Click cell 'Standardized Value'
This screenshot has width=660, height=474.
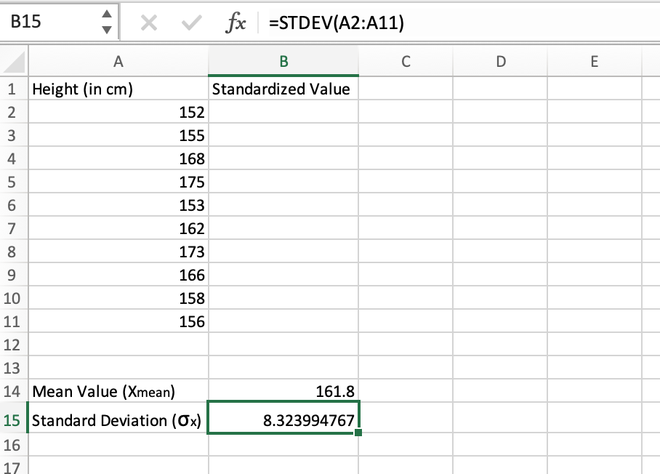pyautogui.click(x=284, y=89)
